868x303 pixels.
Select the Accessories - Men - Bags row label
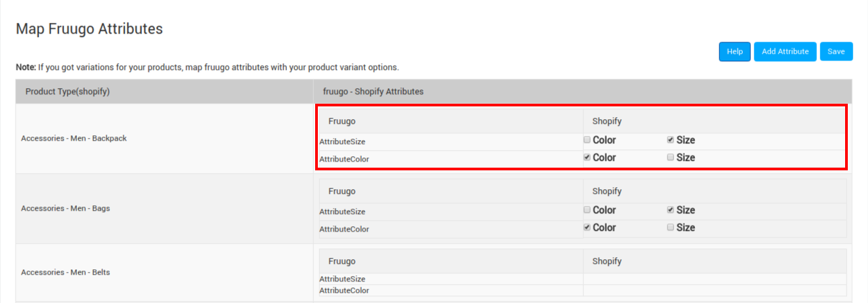[x=65, y=208]
